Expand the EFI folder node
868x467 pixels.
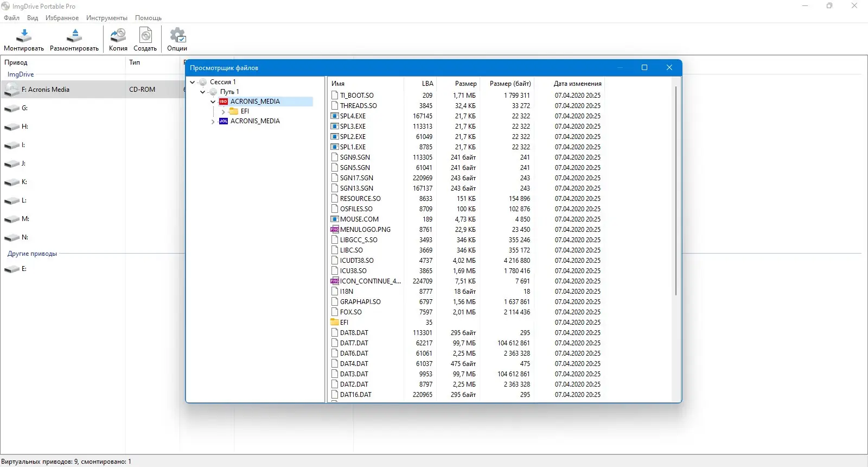point(223,111)
